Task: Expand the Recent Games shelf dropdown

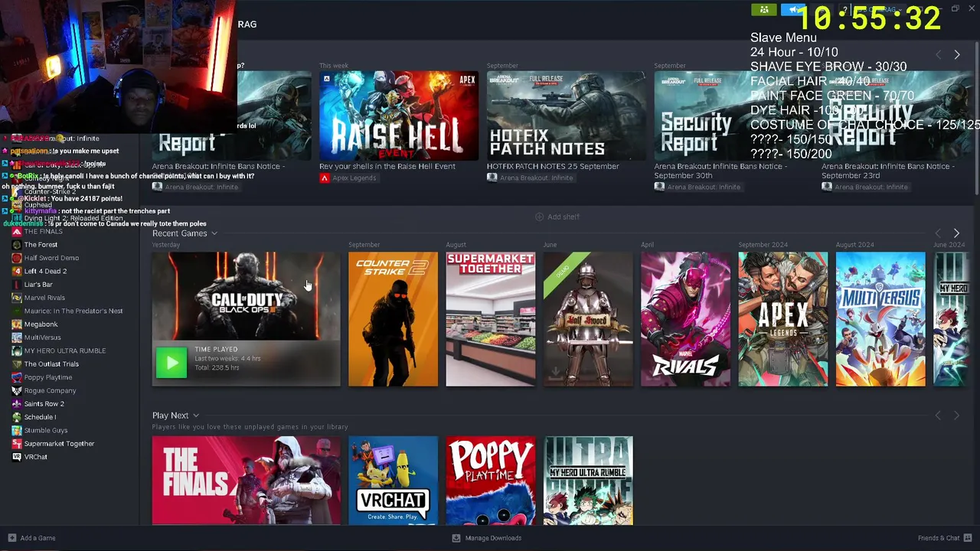Action: click(214, 233)
